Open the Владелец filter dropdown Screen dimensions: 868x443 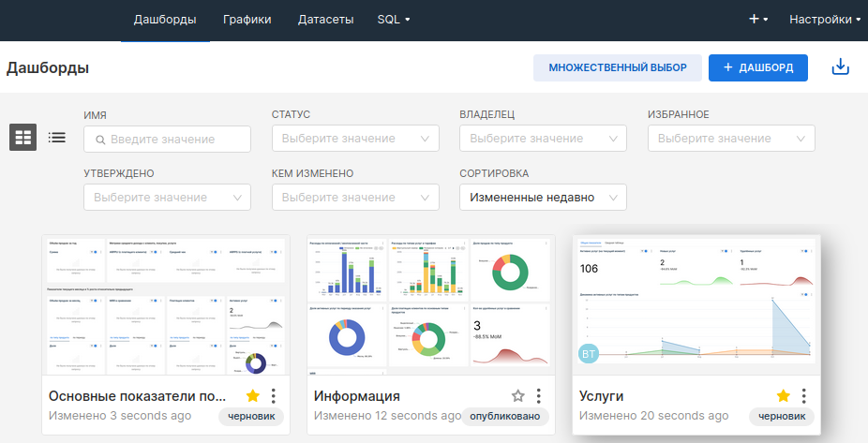543,139
